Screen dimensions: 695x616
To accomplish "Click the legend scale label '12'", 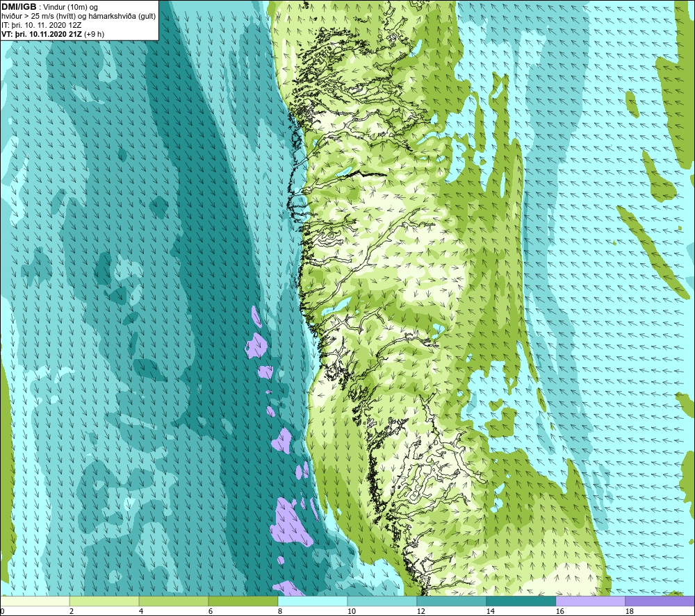I will tap(420, 611).
